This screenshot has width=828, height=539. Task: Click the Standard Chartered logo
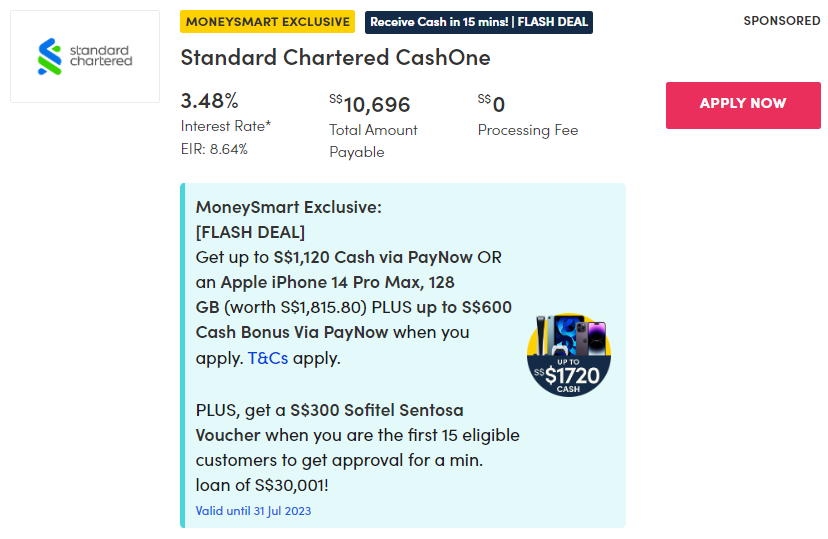(85, 56)
